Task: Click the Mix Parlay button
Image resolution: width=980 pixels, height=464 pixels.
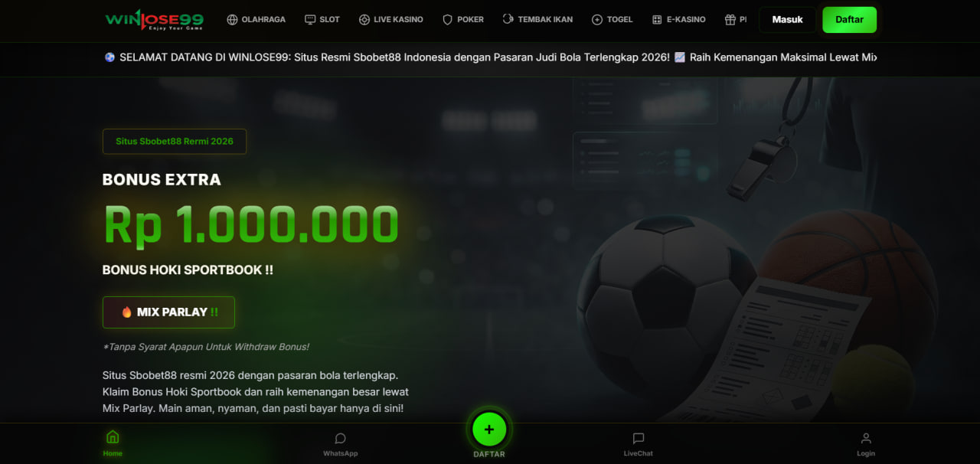Action: tap(168, 312)
